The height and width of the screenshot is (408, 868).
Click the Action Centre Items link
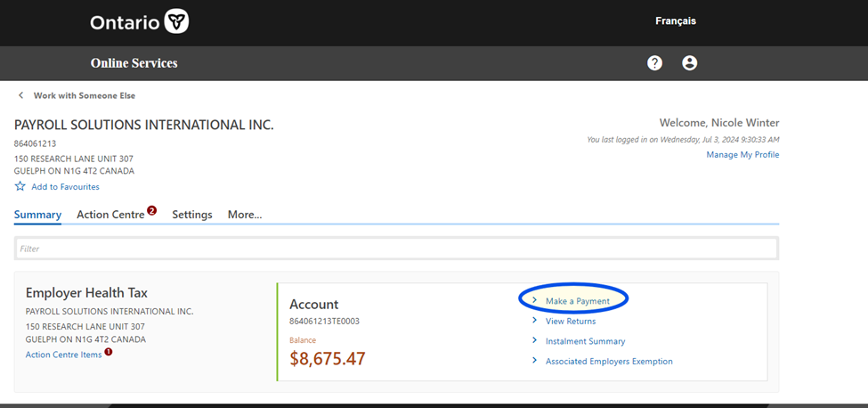click(63, 355)
